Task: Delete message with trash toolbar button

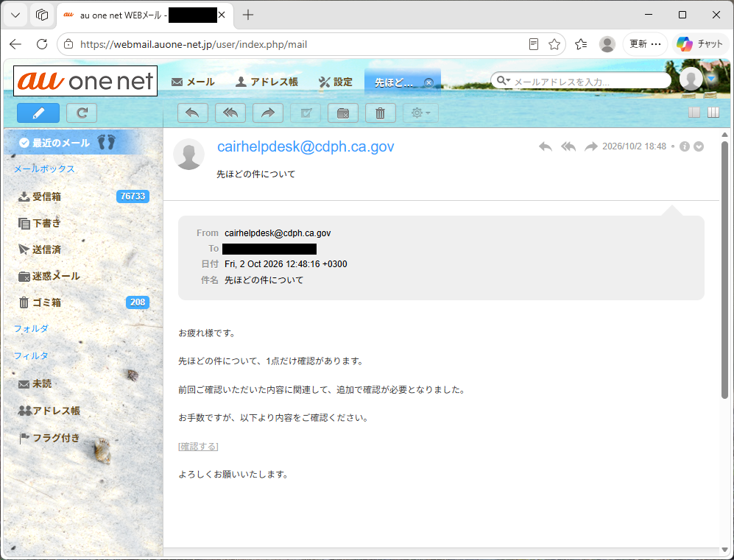Action: pyautogui.click(x=381, y=113)
